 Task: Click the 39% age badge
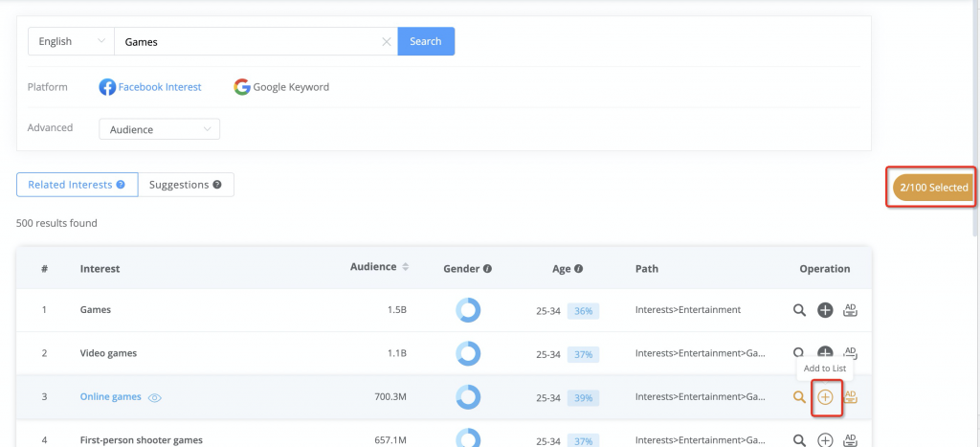583,398
